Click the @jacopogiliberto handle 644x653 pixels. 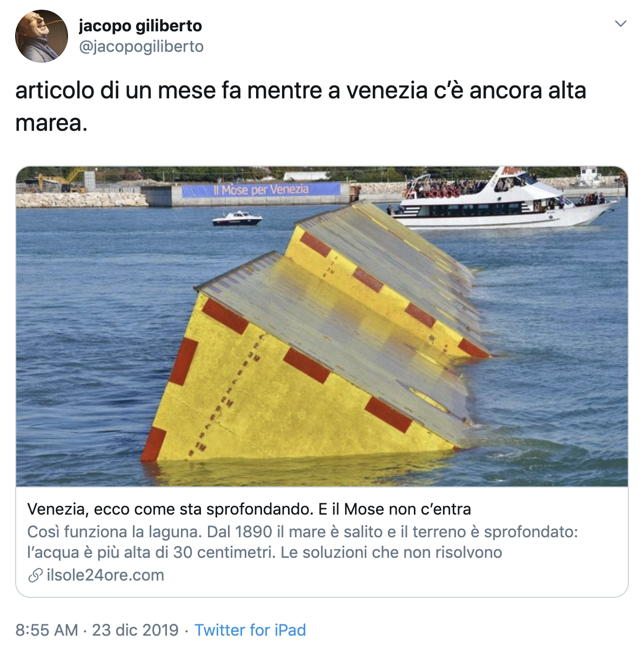[142, 46]
